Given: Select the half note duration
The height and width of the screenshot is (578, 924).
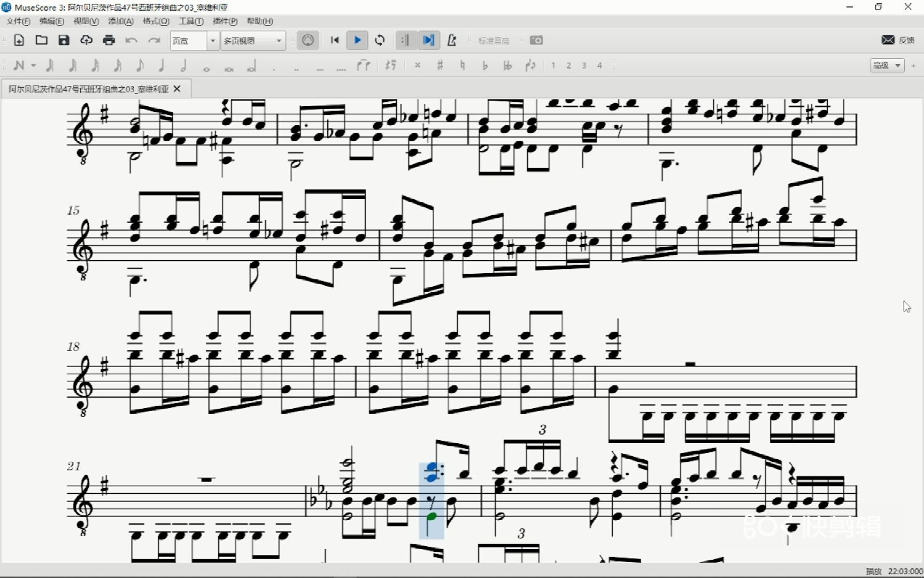Looking at the screenshot, I should pos(184,65).
